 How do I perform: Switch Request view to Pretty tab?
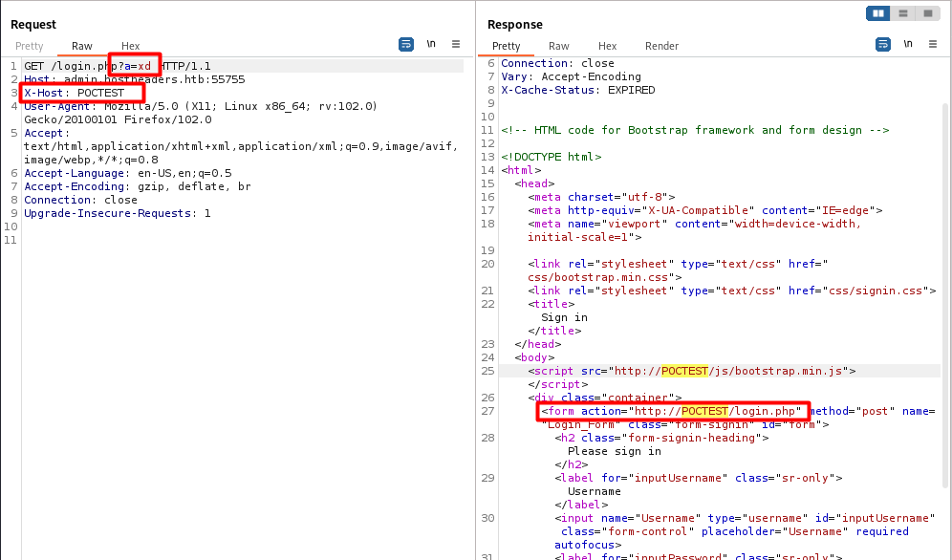tap(29, 46)
